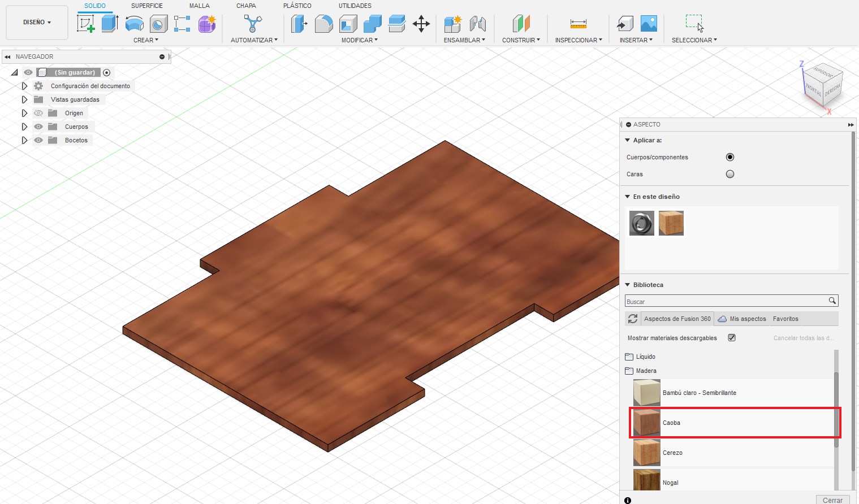The height and width of the screenshot is (504, 859).
Task: Open the INSPECCIONAR dropdown menu
Action: [579, 40]
